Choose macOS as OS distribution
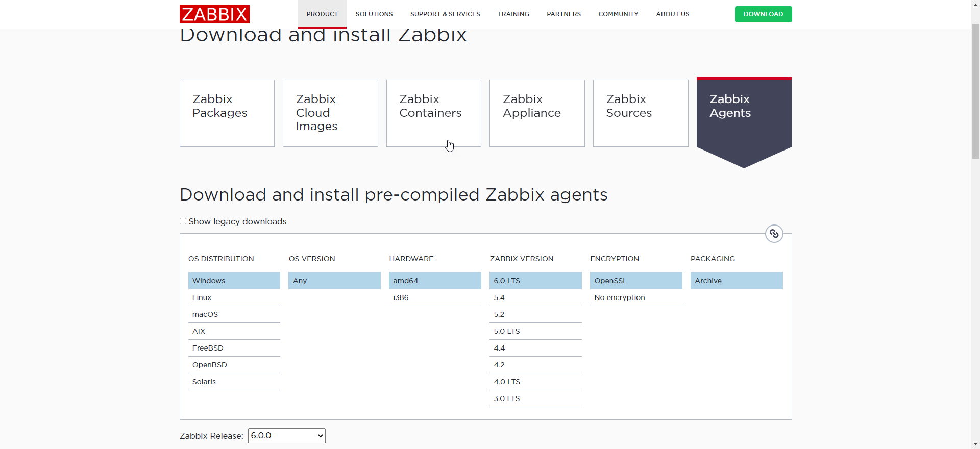 pyautogui.click(x=234, y=314)
